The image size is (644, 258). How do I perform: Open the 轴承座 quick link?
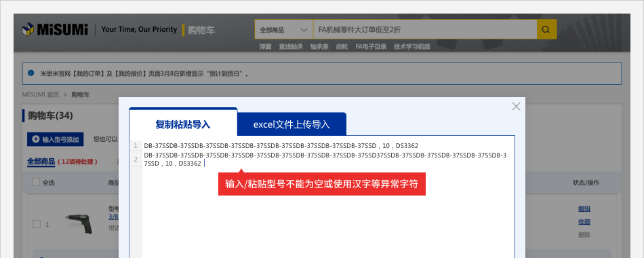319,47
